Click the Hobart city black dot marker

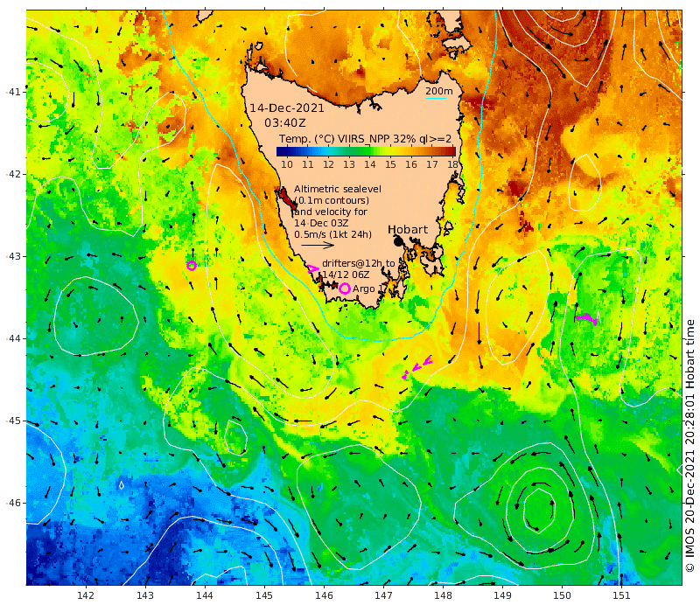398,242
